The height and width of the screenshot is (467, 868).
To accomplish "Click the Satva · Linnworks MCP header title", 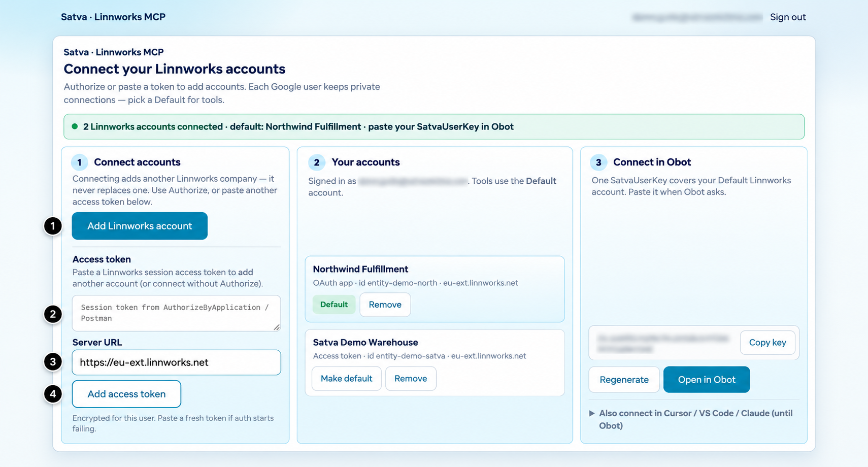I will tap(113, 17).
